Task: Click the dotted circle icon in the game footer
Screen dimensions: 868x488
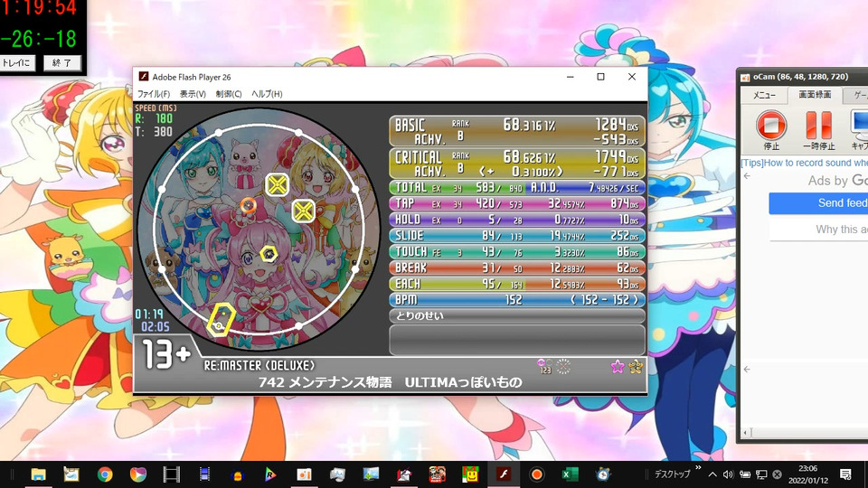Action: (563, 366)
